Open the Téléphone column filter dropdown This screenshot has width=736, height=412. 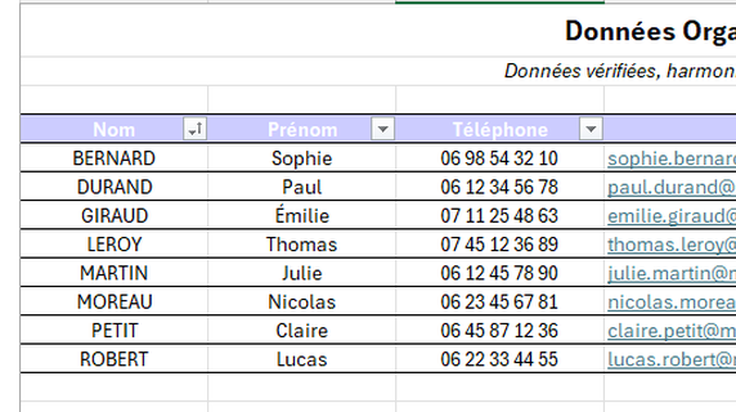pyautogui.click(x=591, y=129)
